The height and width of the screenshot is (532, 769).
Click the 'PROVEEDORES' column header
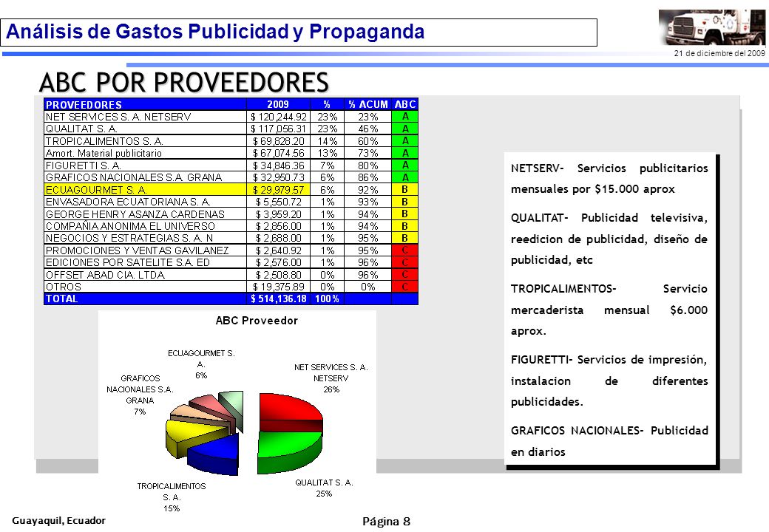(x=145, y=104)
